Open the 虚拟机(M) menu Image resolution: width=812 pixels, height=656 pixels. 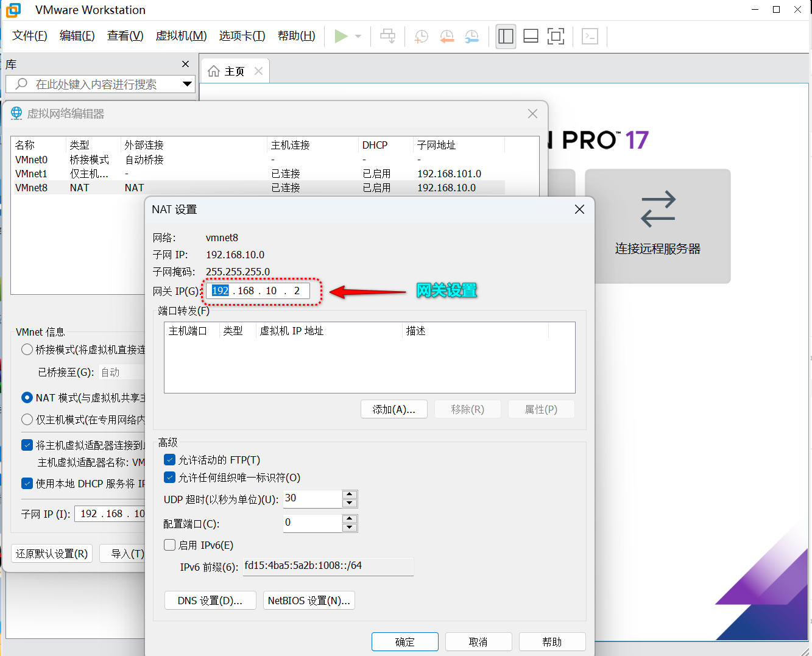(182, 36)
